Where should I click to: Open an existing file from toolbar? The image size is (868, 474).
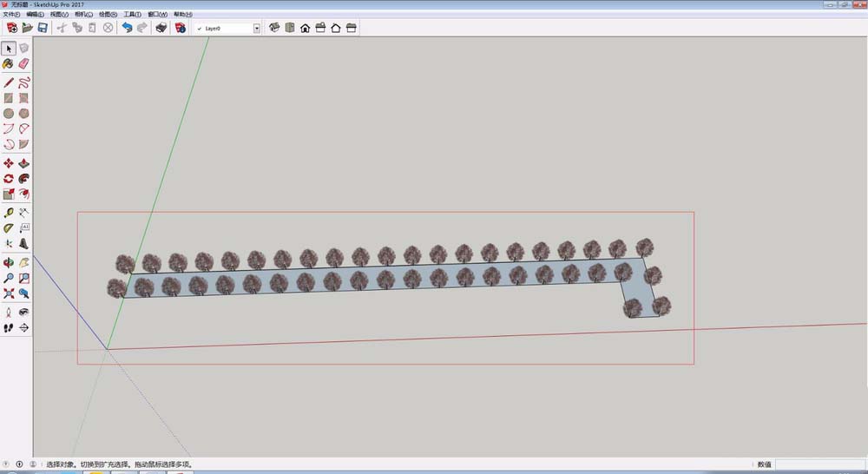27,28
